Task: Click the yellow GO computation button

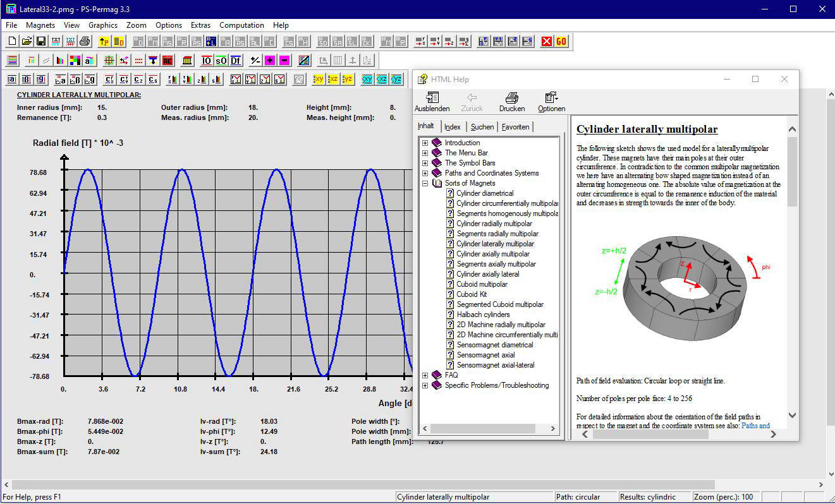Action: point(561,42)
